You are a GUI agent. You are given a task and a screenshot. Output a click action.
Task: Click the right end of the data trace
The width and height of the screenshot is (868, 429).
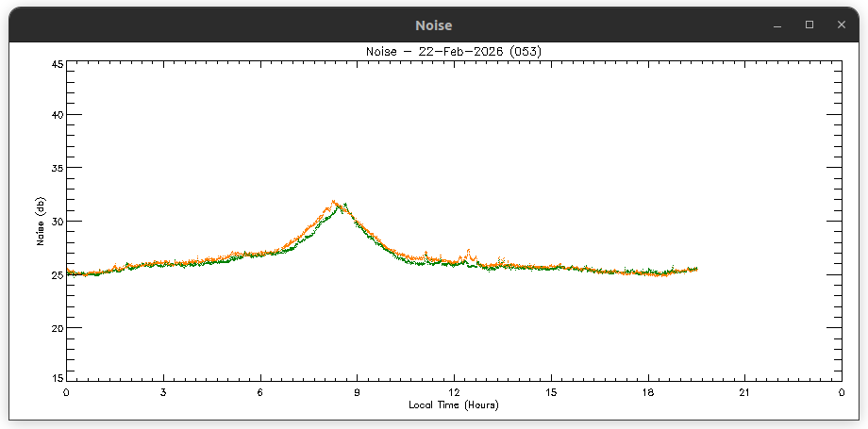[x=696, y=270]
